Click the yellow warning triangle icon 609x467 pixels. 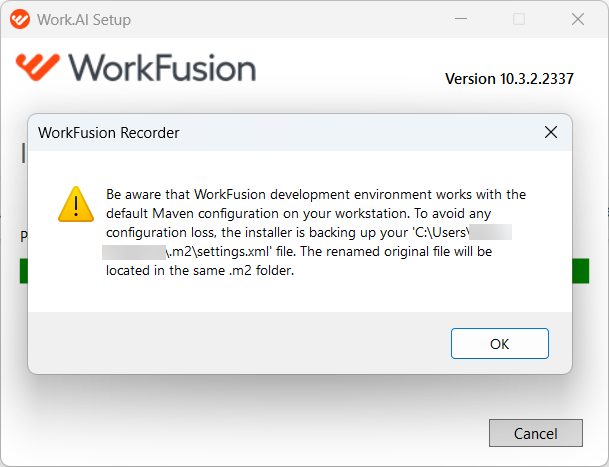point(76,204)
